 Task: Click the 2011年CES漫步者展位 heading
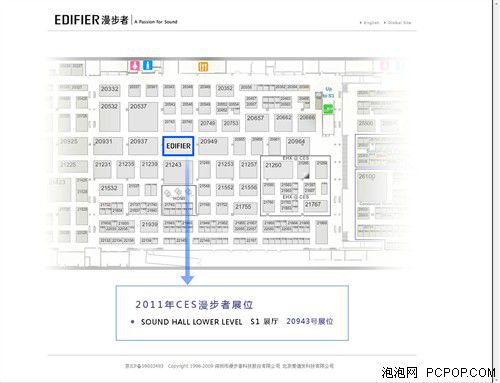[194, 305]
